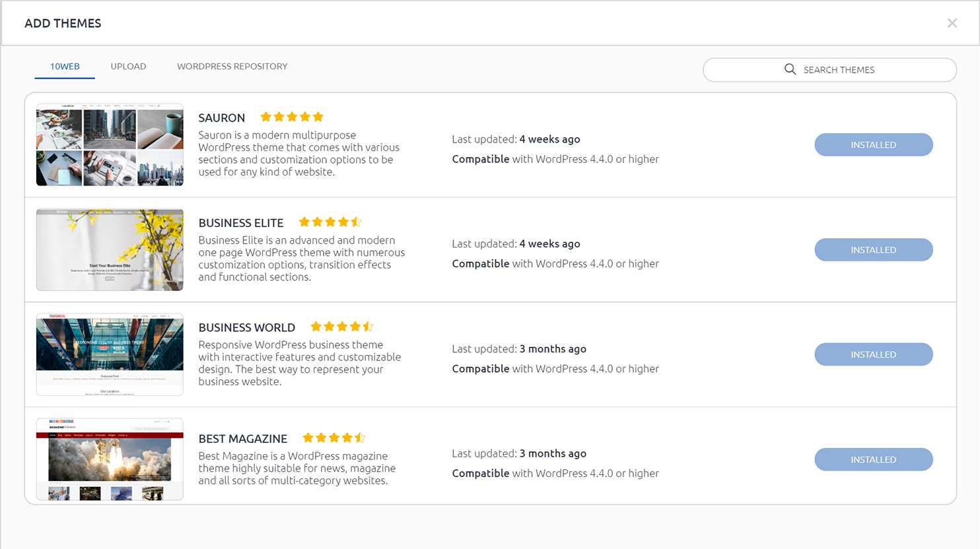Open the Best Magazine theme thumbnail
This screenshot has width=980, height=549.
110,459
